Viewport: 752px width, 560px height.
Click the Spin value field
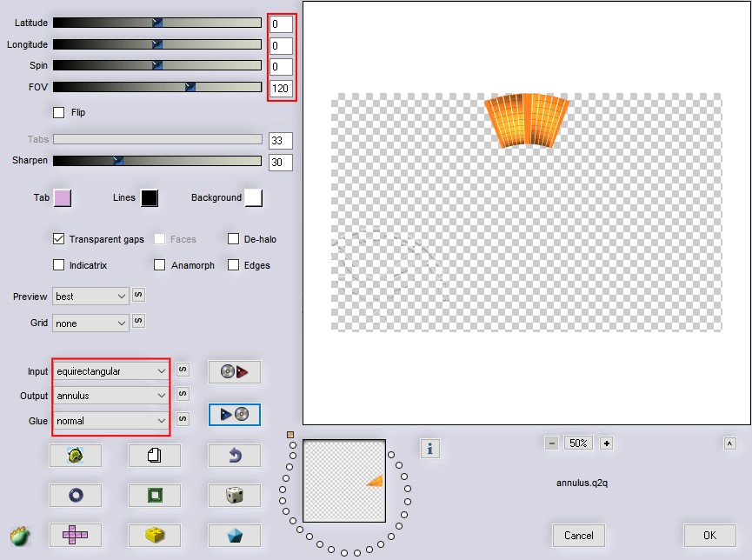click(x=281, y=67)
